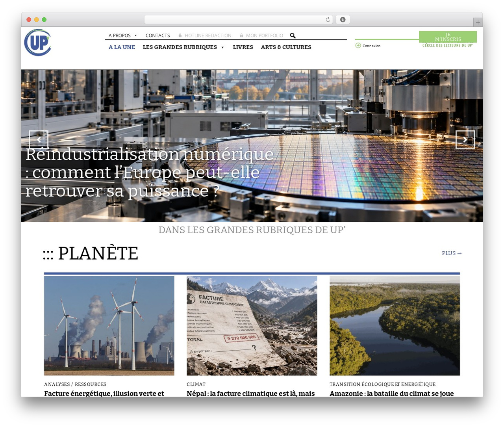Click the lock icon beside Mon Portfolio

coord(241,35)
